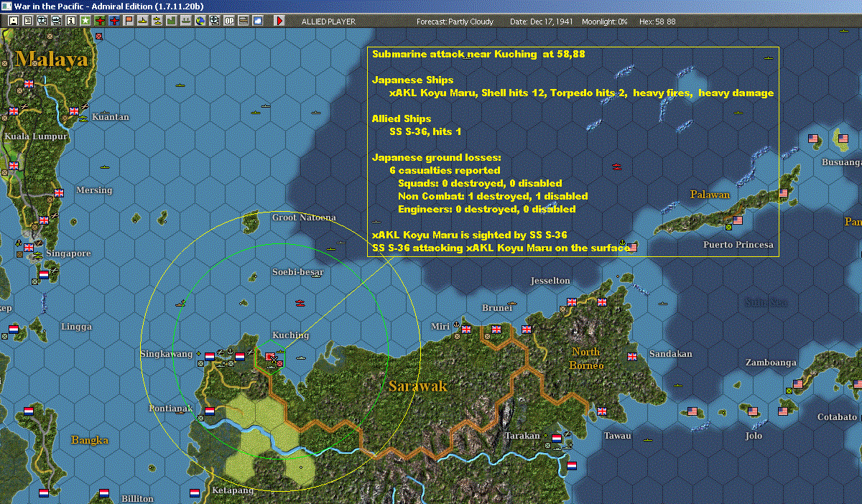
Task: Select Dutch flag next to Singkawang
Action: (x=210, y=356)
